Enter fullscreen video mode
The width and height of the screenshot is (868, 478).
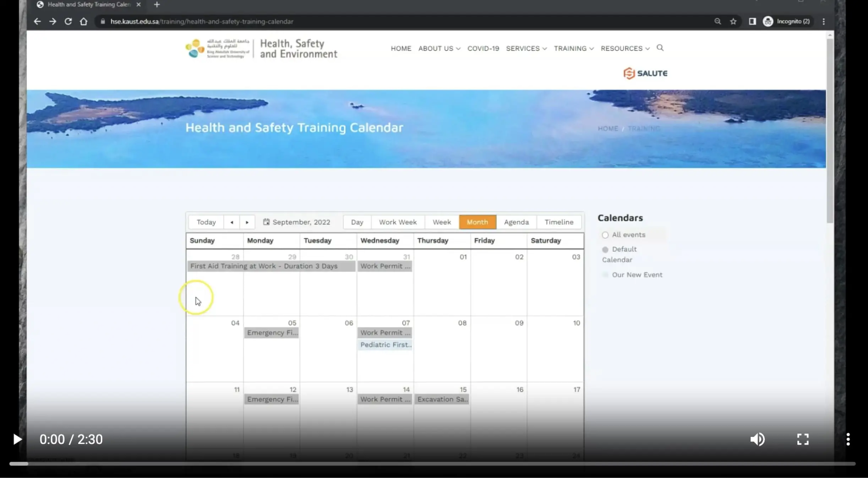point(803,439)
